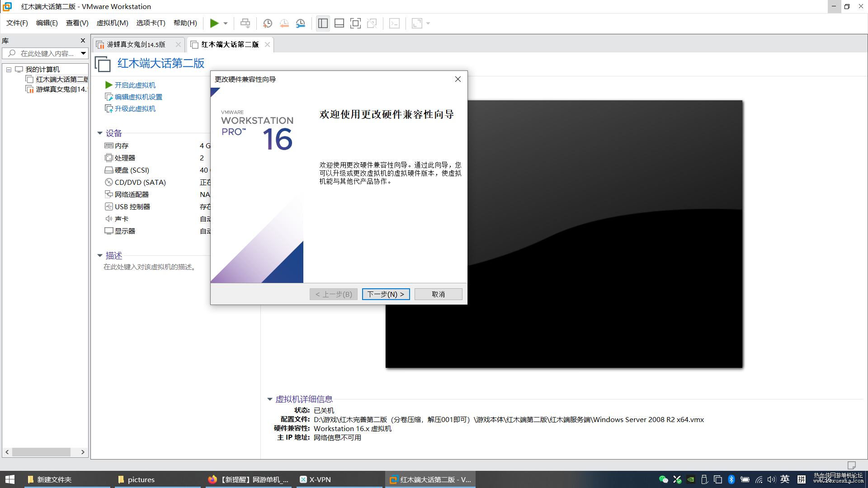This screenshot has width=868, height=488.
Task: Click the library scrollbar right arrow
Action: click(x=83, y=452)
